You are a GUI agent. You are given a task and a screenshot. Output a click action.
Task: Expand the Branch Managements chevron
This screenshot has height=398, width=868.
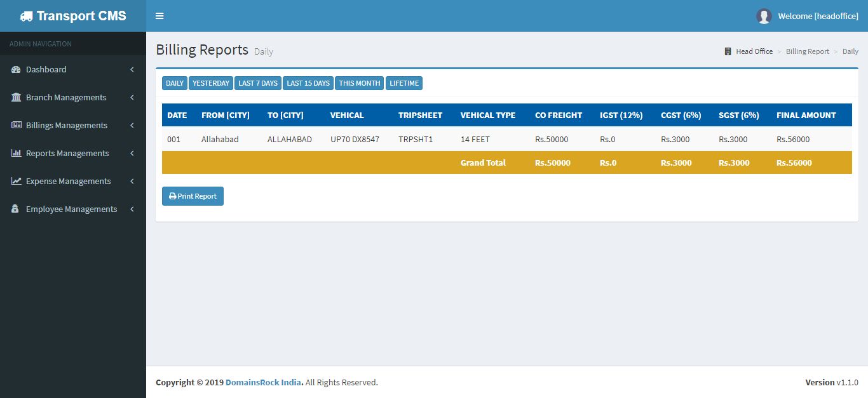point(132,97)
